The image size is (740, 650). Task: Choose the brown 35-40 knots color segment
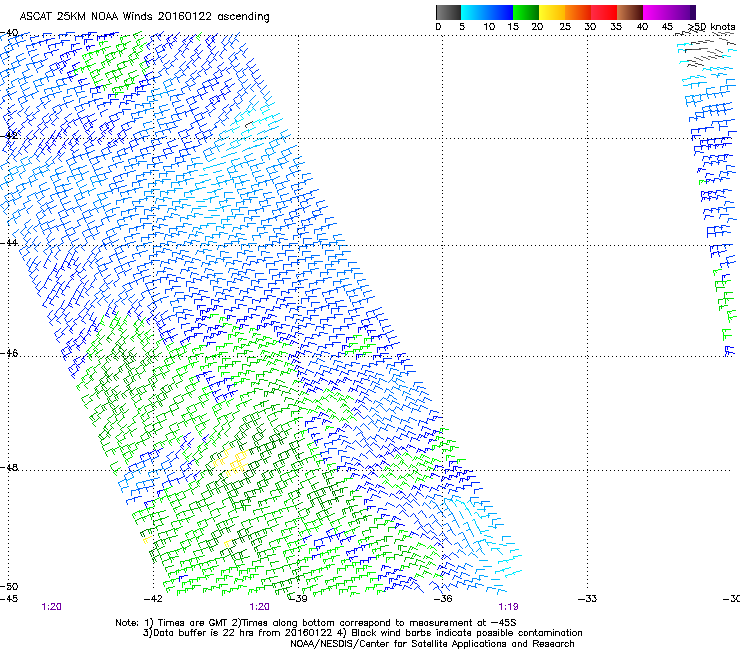pos(630,12)
